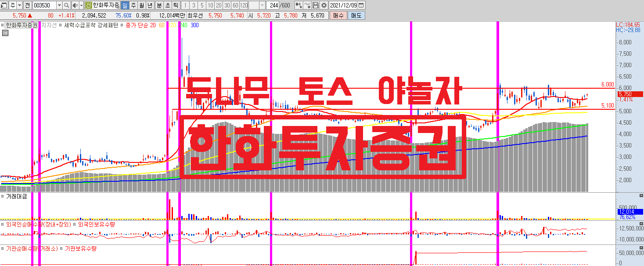Click the green 신 credit badge icon

click(88, 5)
